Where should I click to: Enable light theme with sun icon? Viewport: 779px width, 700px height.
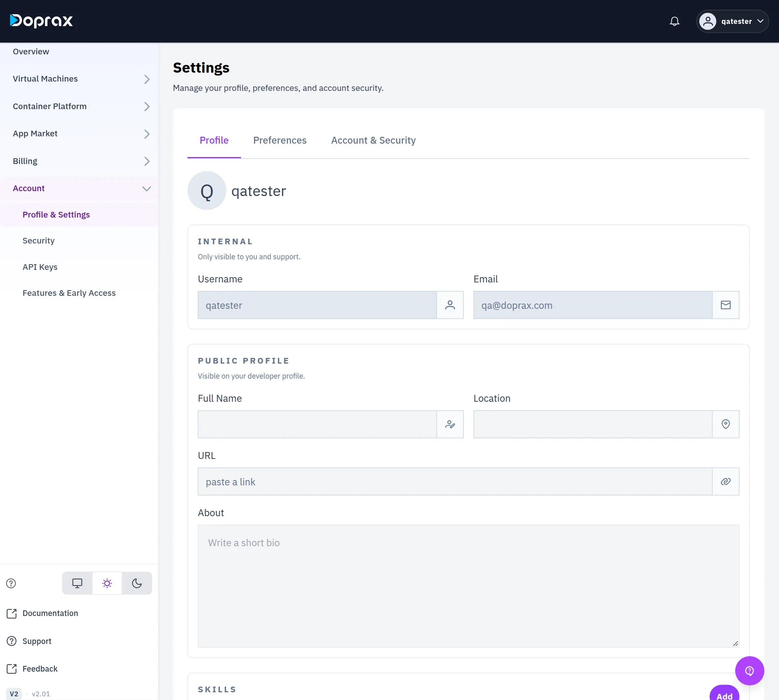pos(107,583)
